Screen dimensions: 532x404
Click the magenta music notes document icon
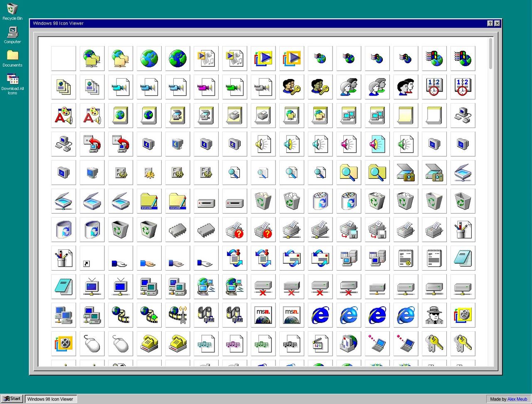234,344
